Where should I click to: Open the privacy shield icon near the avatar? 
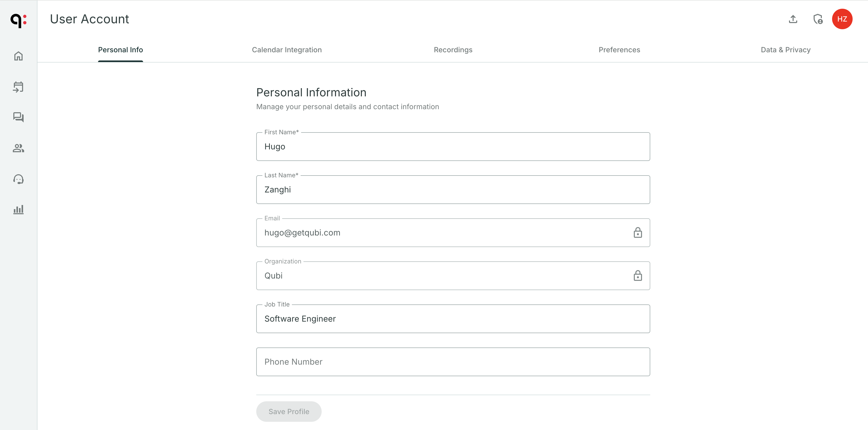pyautogui.click(x=818, y=19)
